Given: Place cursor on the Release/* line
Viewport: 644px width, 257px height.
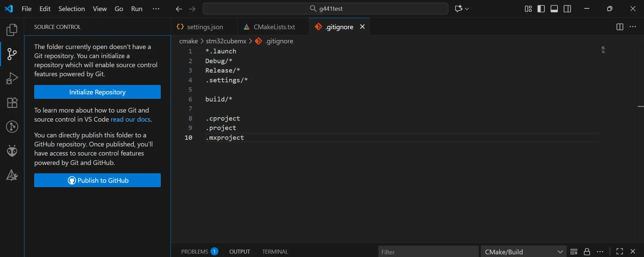Looking at the screenshot, I should [222, 71].
